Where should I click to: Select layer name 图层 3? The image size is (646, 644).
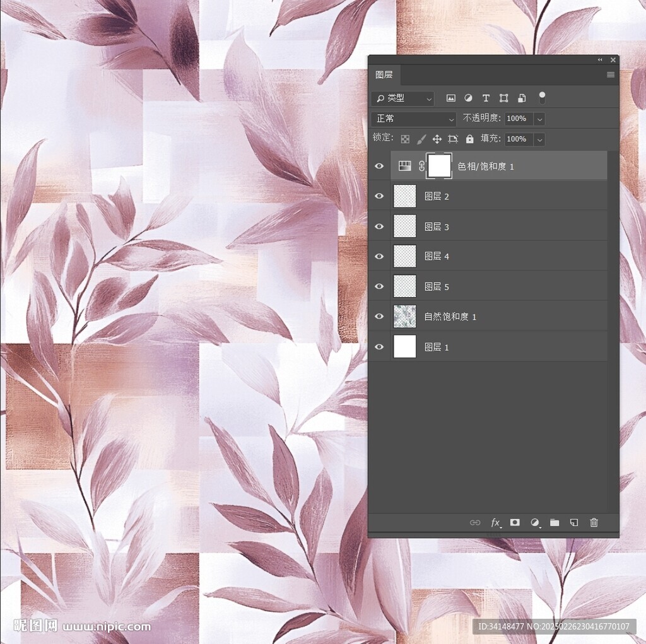[437, 226]
